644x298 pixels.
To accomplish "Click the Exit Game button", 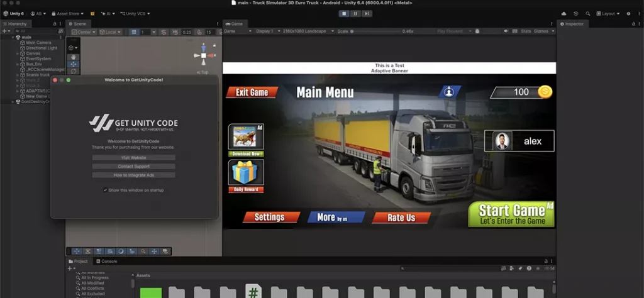I will point(252,92).
